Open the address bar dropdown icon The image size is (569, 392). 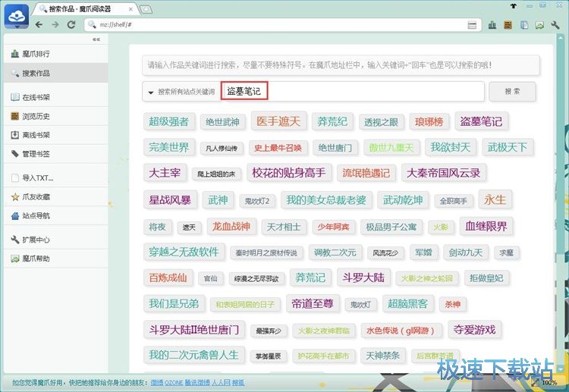[x=472, y=25]
